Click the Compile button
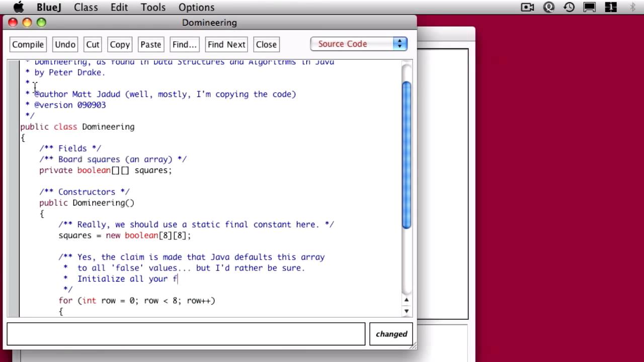This screenshot has height=362, width=644. click(x=28, y=44)
